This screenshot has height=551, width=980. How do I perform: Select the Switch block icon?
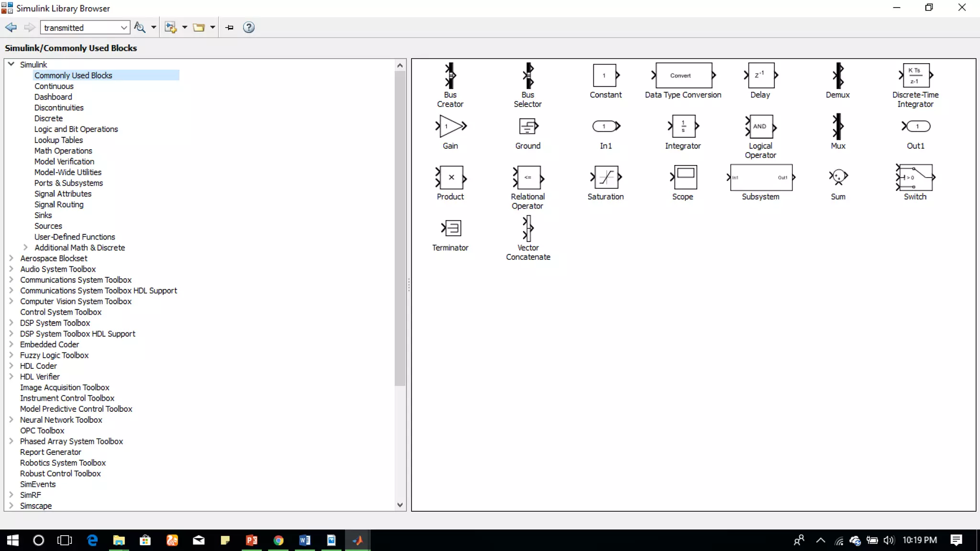[915, 177]
